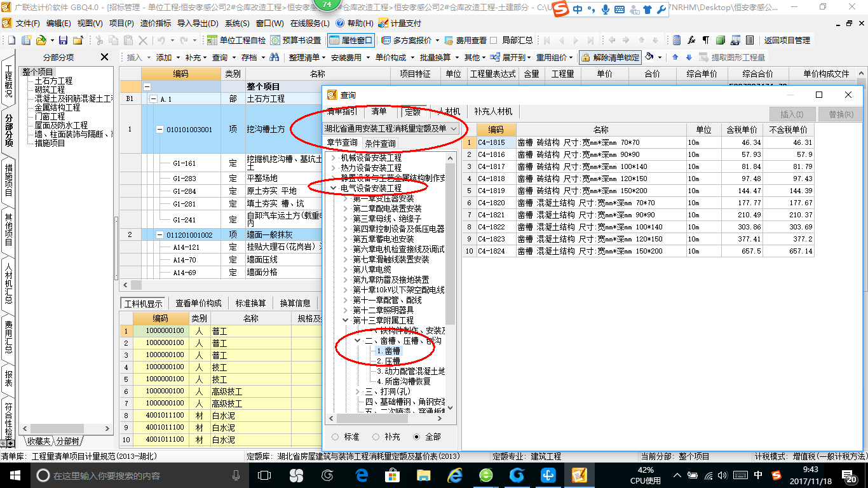This screenshot has height=488, width=868.
Task: Select the 标准 radio button
Action: coord(335,437)
